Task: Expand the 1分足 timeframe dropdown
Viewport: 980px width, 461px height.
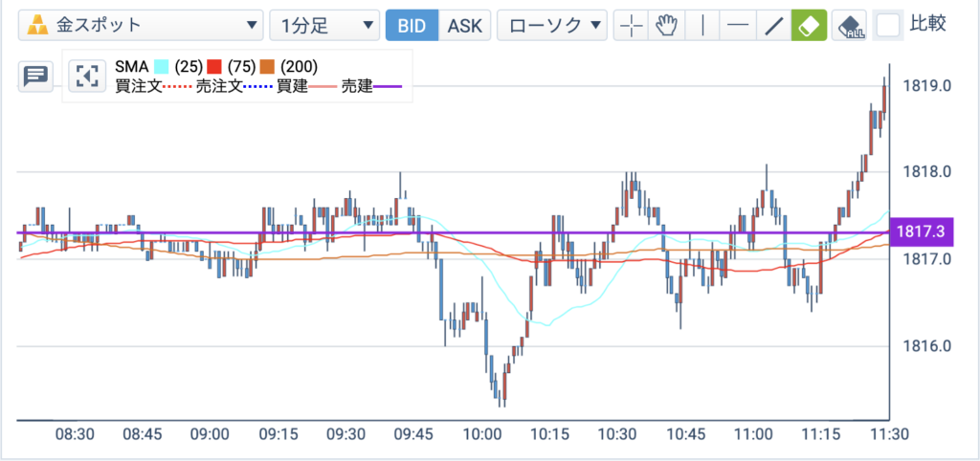Action: [324, 26]
